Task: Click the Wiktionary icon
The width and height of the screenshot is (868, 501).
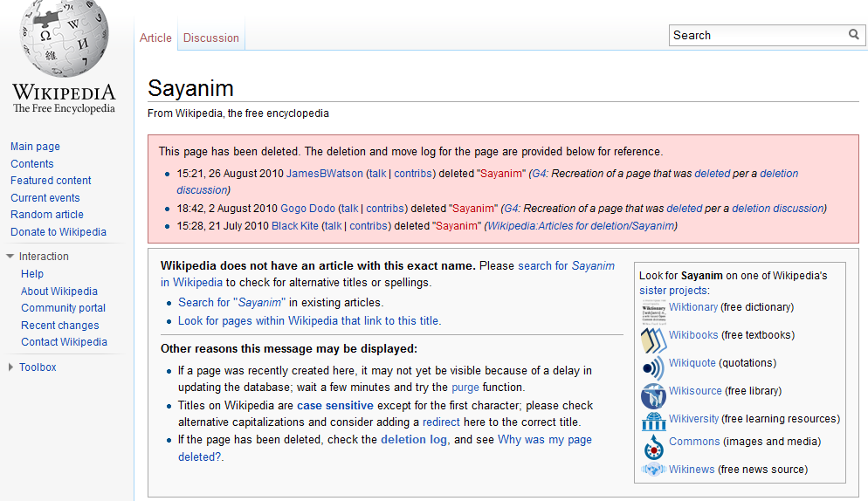Action: [653, 312]
